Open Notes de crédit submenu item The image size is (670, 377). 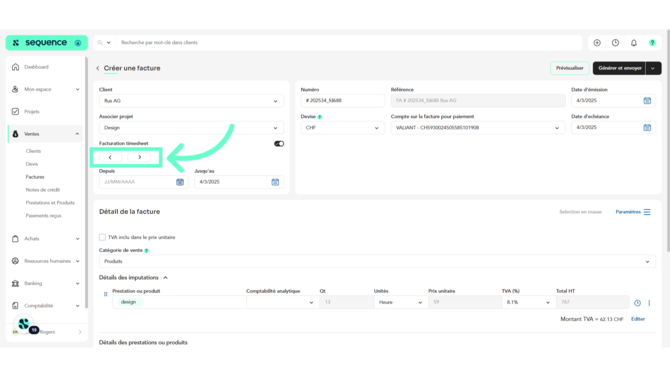[x=43, y=190]
